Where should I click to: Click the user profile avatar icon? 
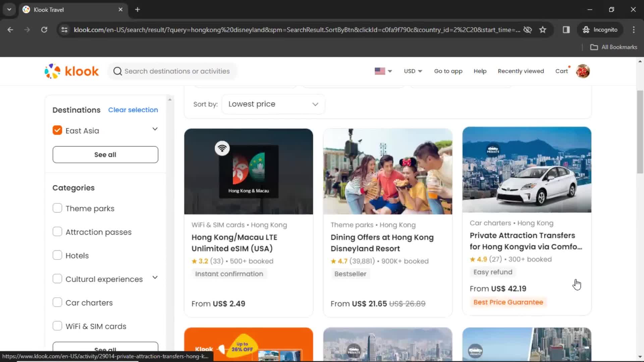click(x=583, y=71)
